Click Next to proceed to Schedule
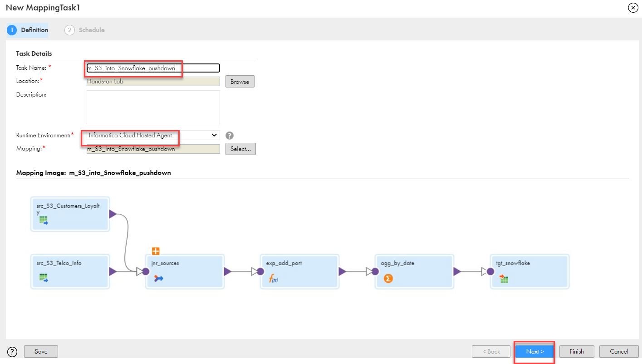The height and width of the screenshot is (364, 642). pos(534,351)
